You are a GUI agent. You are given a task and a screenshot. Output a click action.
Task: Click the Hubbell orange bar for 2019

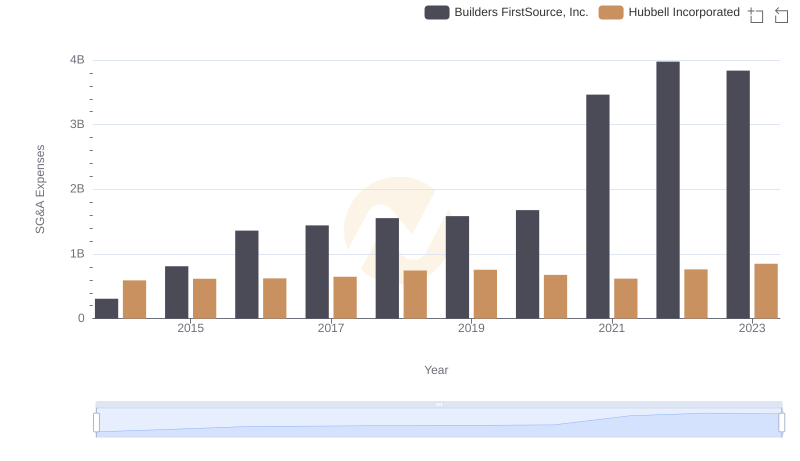(485, 294)
